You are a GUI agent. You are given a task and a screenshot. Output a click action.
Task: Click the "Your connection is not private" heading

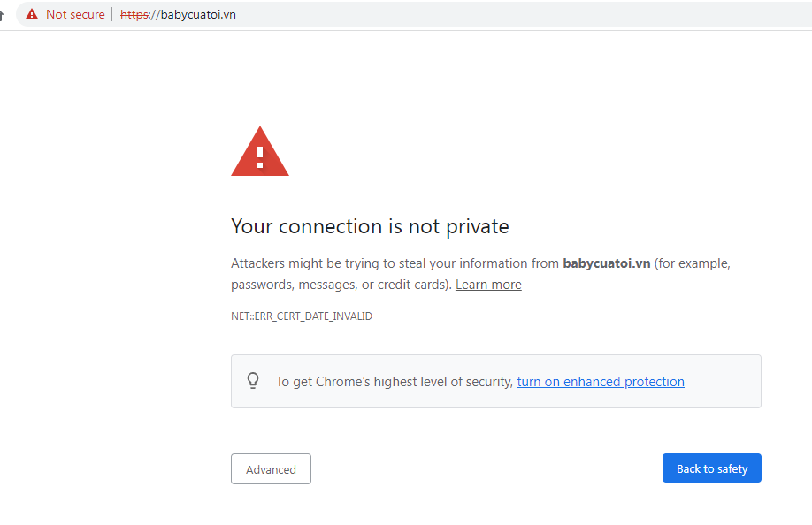point(370,226)
